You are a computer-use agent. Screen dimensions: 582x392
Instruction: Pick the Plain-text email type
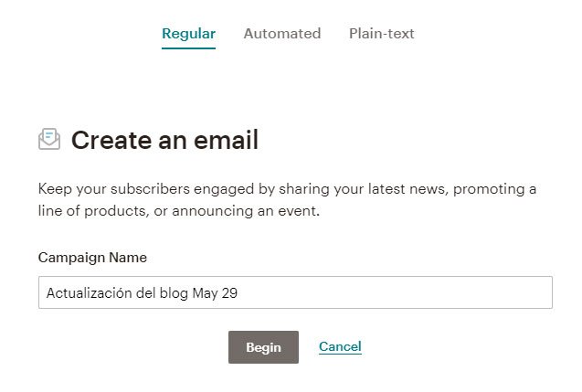381,34
